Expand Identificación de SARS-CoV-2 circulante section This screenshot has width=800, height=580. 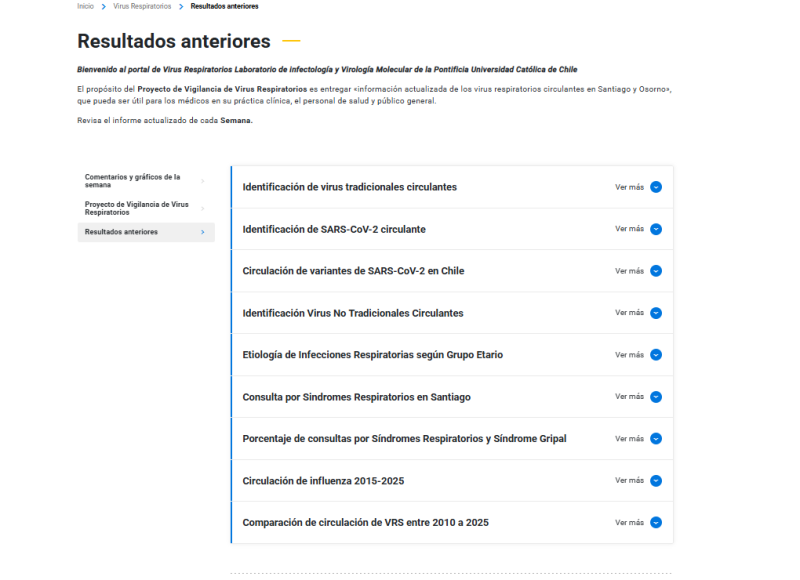(452, 229)
